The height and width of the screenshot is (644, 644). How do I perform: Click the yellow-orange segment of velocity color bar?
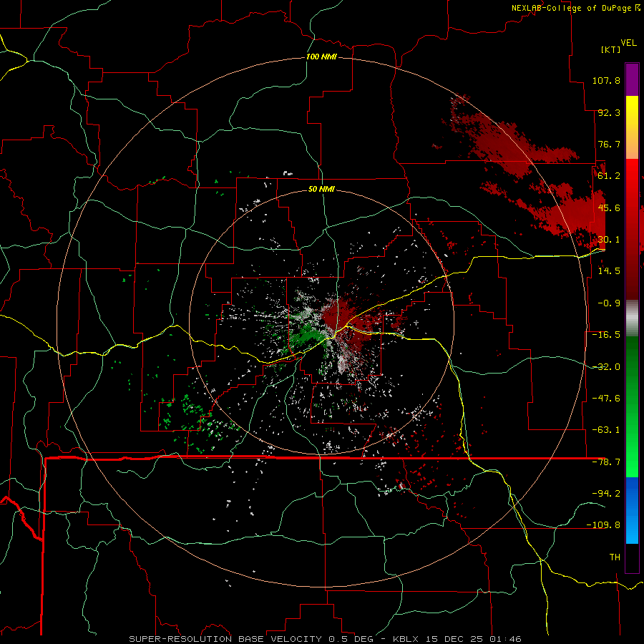pos(632,127)
